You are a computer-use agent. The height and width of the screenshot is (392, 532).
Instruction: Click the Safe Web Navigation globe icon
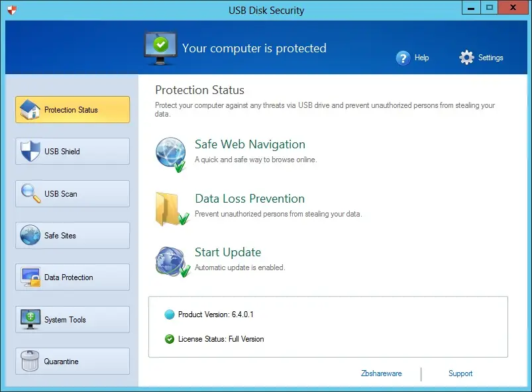click(x=171, y=154)
